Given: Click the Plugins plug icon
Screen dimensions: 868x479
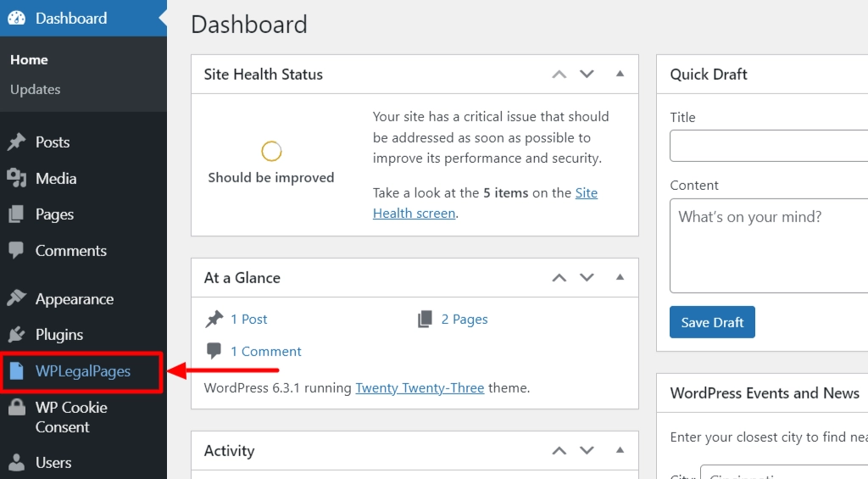Looking at the screenshot, I should click(x=16, y=335).
